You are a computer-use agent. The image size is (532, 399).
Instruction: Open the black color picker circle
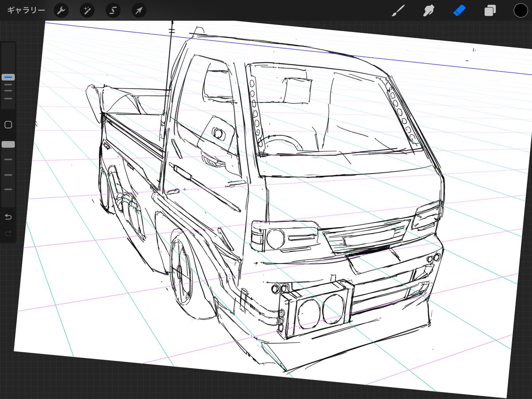(x=520, y=10)
